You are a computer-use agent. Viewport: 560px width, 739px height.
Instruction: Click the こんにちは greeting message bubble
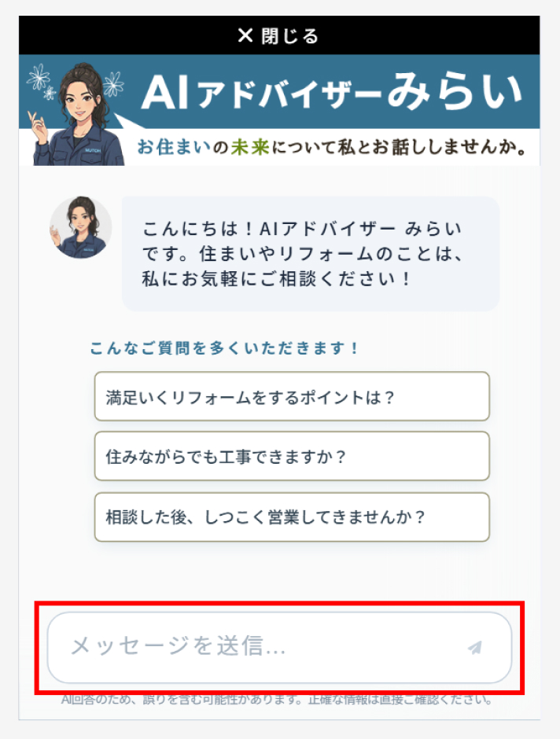click(311, 254)
